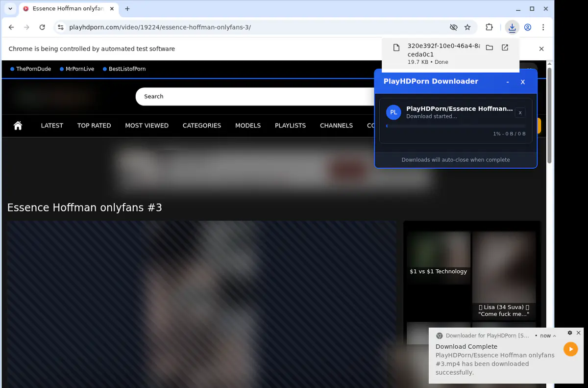Viewport: 588px width, 388px height.
Task: Open downloaded file in new window icon
Action: click(x=505, y=48)
